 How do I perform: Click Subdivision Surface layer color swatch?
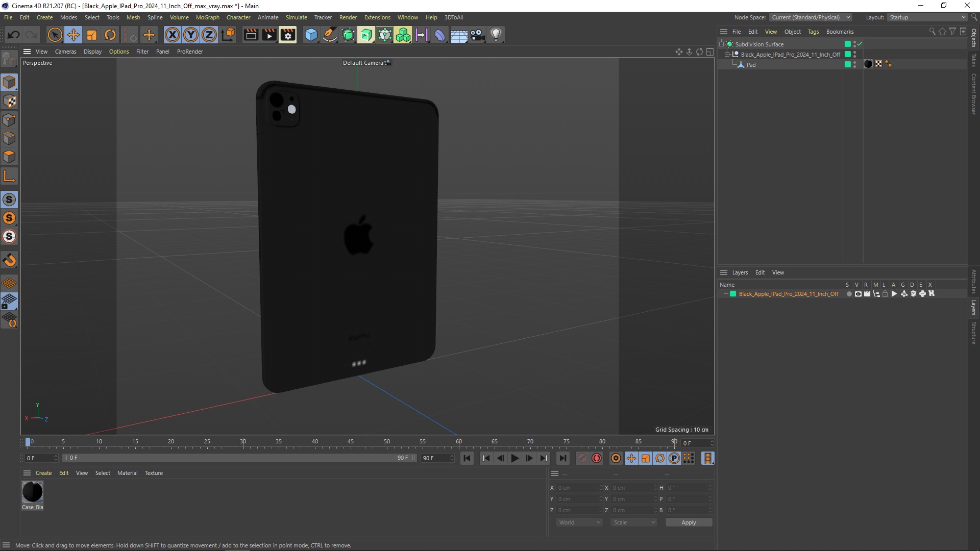click(848, 44)
